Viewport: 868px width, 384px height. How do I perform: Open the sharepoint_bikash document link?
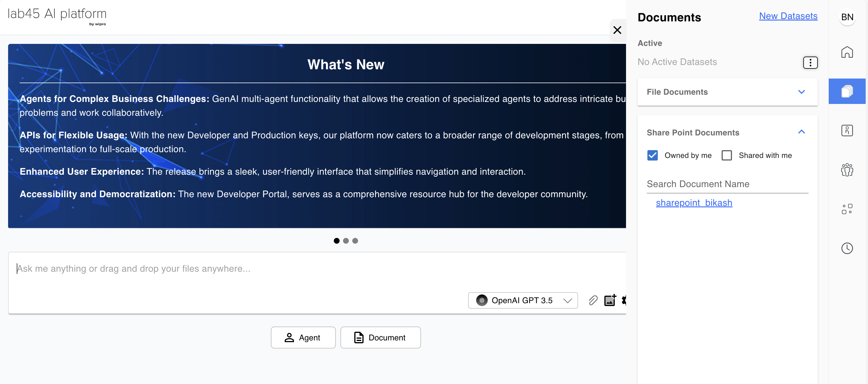pos(694,203)
